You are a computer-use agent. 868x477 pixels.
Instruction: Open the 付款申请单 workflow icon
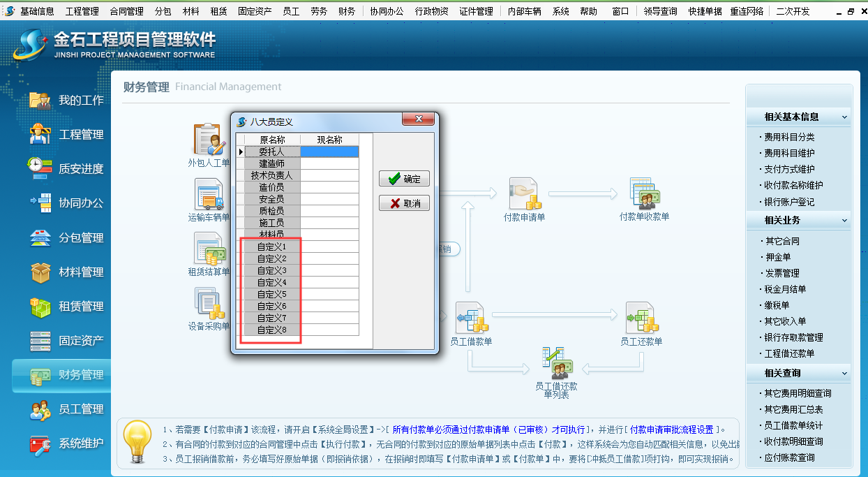pyautogui.click(x=524, y=199)
